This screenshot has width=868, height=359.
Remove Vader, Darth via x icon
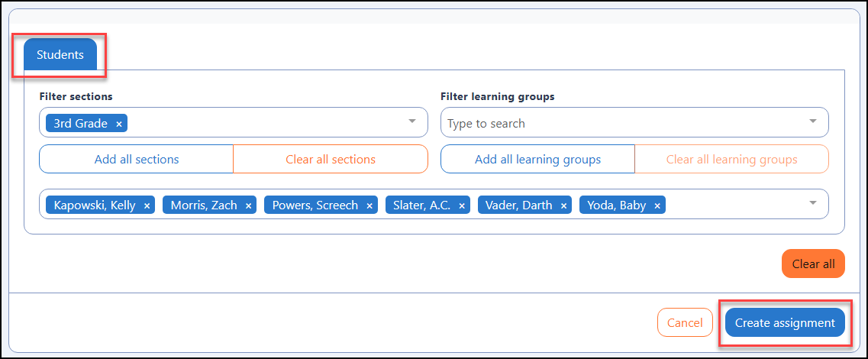[x=563, y=205]
